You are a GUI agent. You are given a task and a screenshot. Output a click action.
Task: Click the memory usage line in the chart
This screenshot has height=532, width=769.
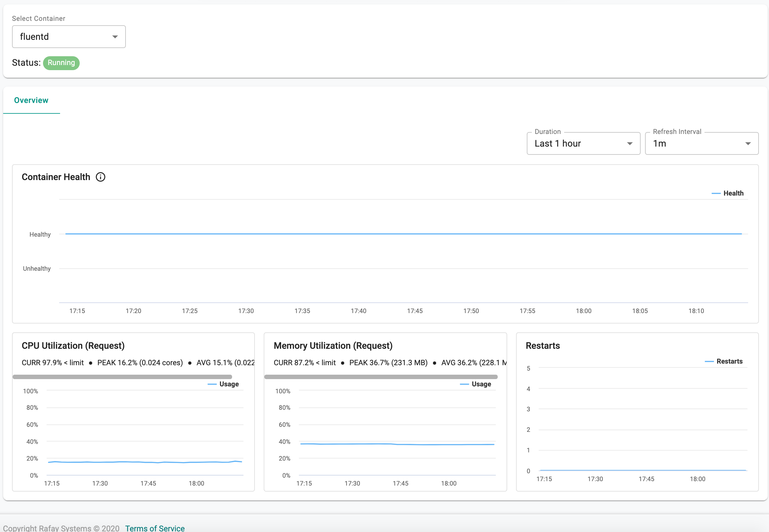pyautogui.click(x=397, y=444)
